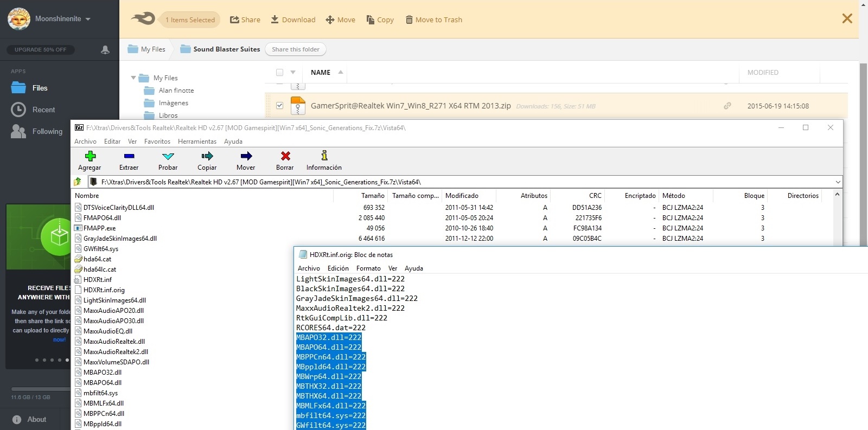Open About in the sidebar
The height and width of the screenshot is (430, 868).
[30, 419]
